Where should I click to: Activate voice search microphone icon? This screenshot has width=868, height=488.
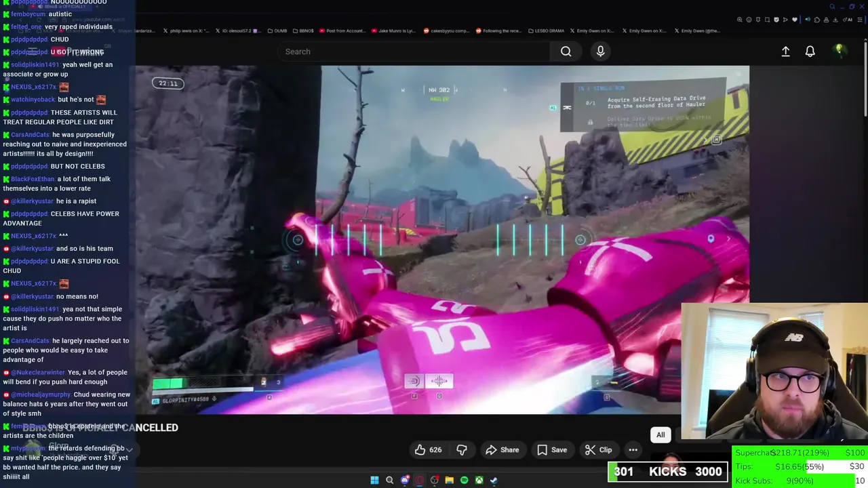pos(600,52)
